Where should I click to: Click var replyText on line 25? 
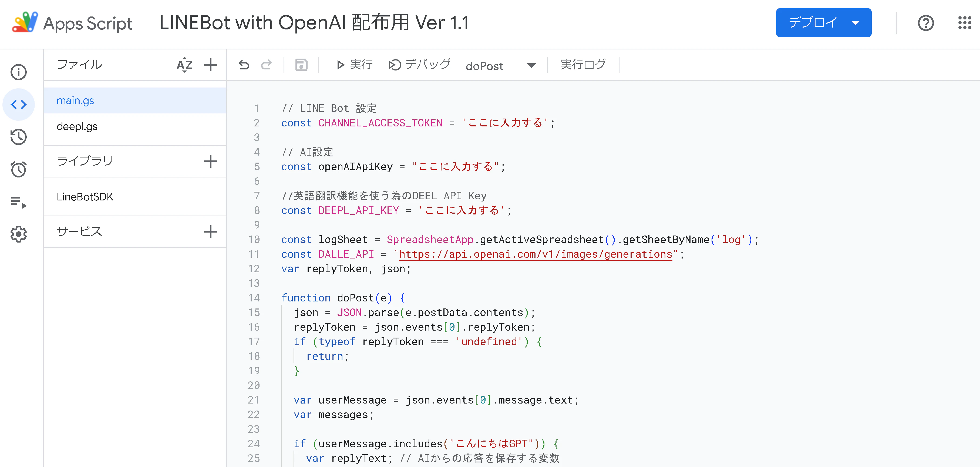coord(349,458)
